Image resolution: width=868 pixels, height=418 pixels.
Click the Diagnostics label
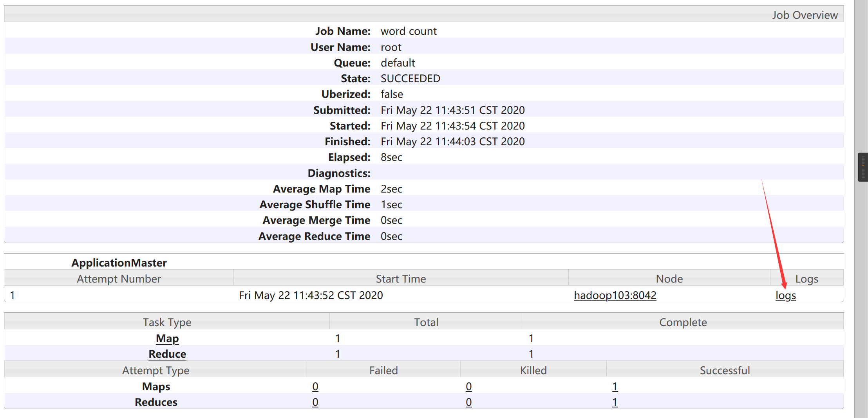339,173
